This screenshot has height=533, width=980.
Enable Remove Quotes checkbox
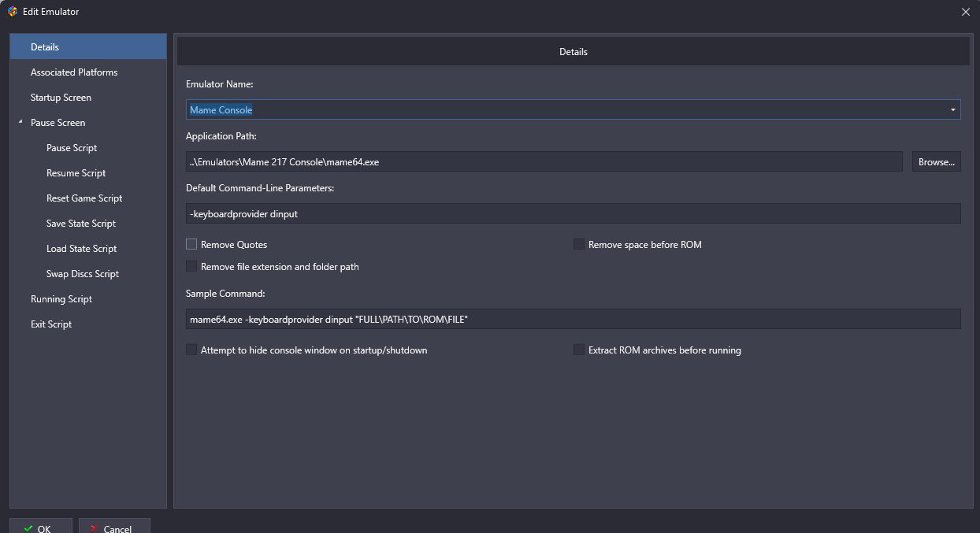[191, 244]
